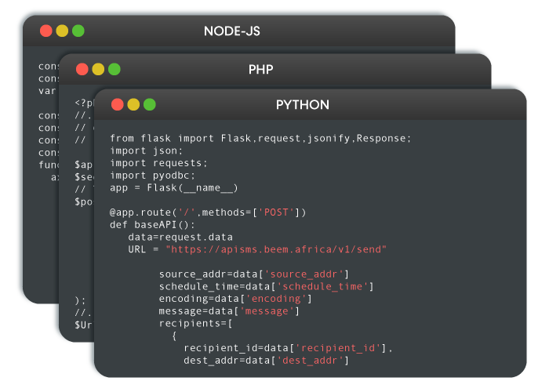Maximize the PHP window with green button
The width and height of the screenshot is (549, 392).
pos(115,69)
